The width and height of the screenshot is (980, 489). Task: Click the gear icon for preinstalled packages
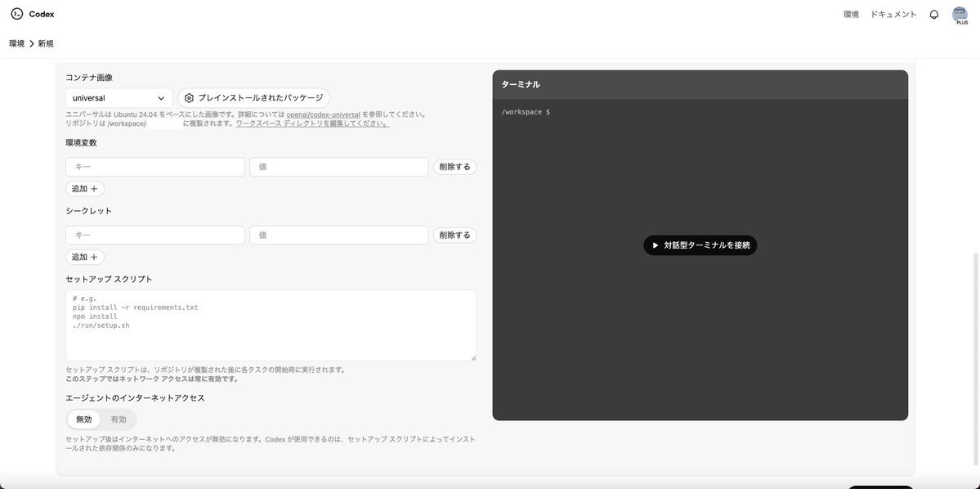[190, 98]
